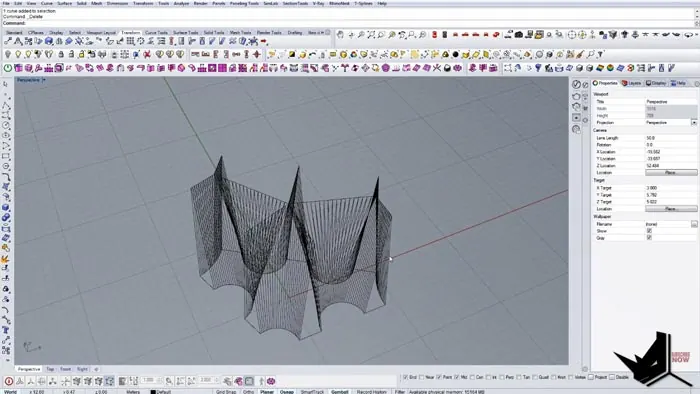Click the rainbow colored surface icon in toolbar
700x394 pixels.
600,68
